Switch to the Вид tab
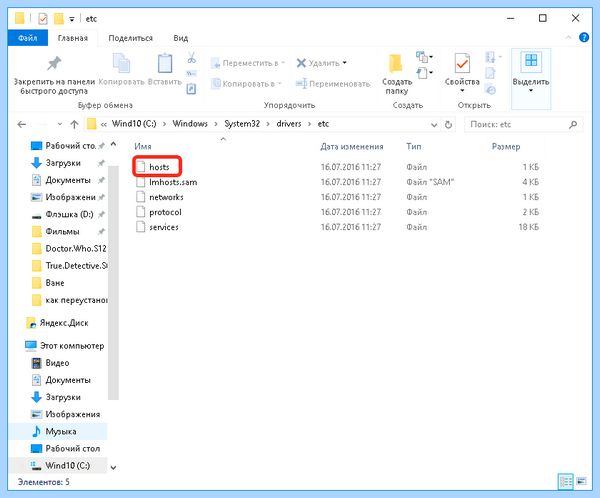 coord(181,38)
